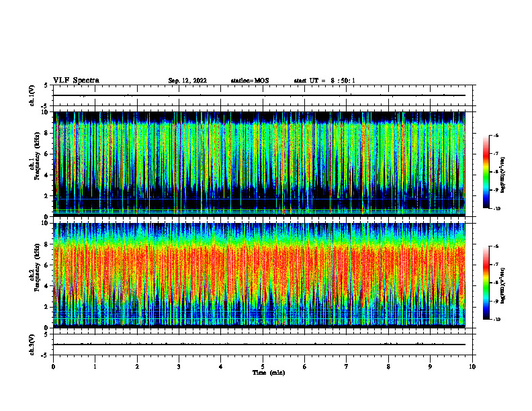Click the time-axis tick label "3"
Viewport: 532px width, 411px height.
pyautogui.click(x=179, y=367)
